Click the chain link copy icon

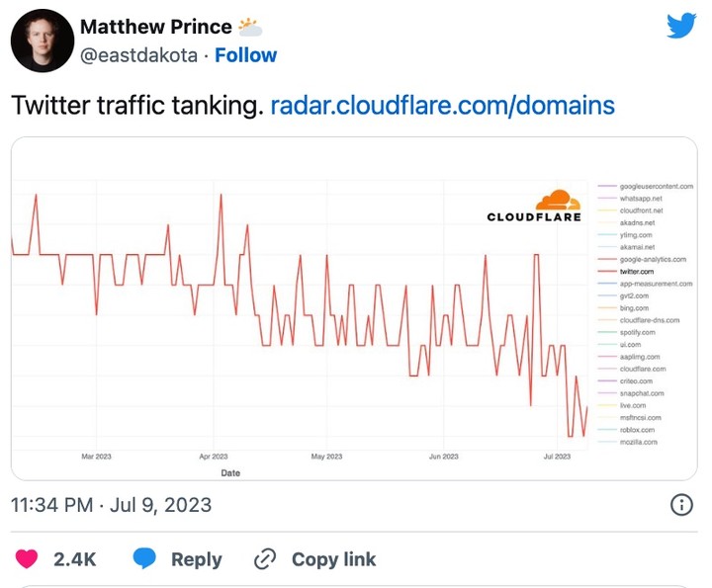point(265,558)
